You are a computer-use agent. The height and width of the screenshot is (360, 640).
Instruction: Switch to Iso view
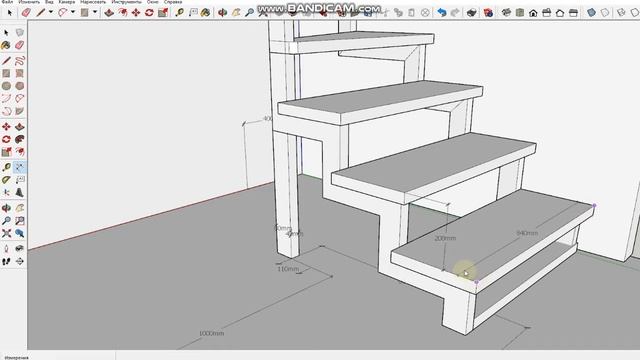coord(506,13)
